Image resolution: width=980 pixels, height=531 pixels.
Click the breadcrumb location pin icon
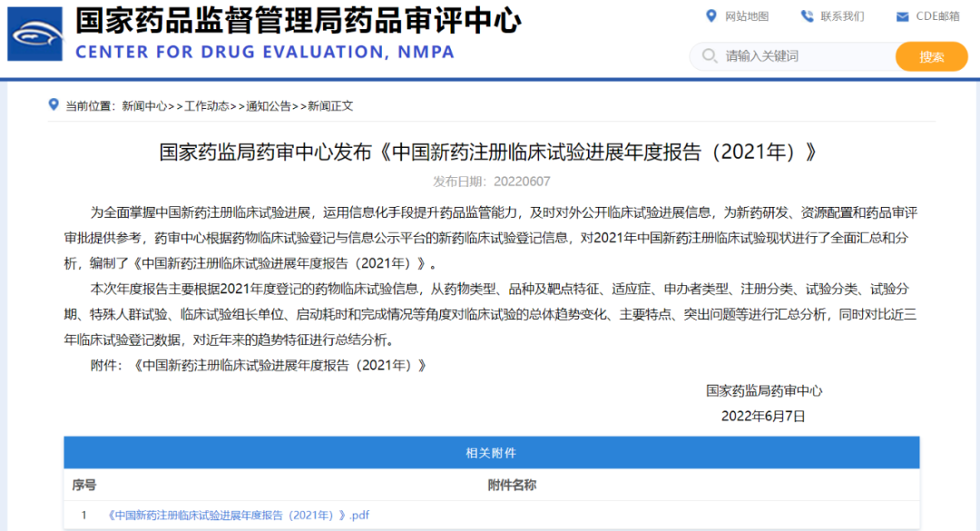pyautogui.click(x=54, y=105)
